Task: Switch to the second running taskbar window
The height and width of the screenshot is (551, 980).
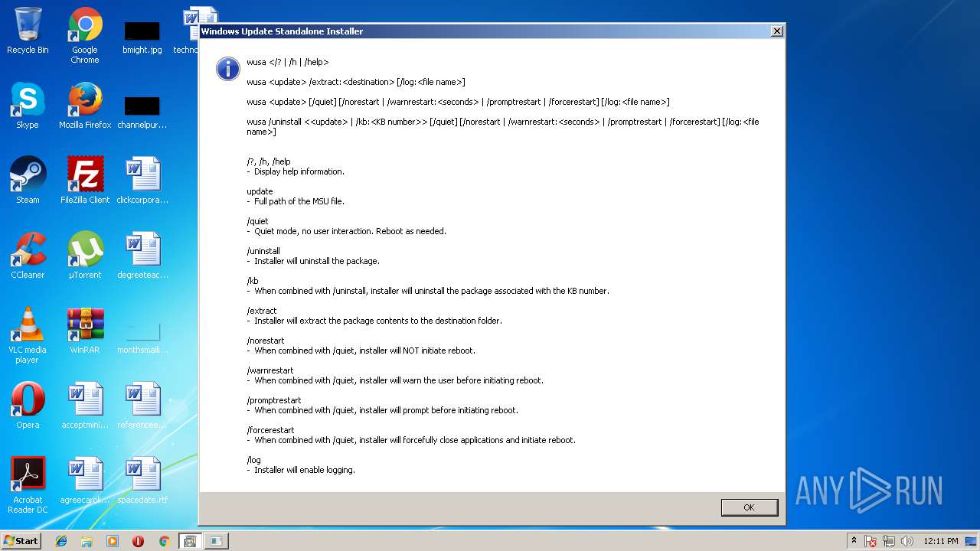Action: point(216,541)
